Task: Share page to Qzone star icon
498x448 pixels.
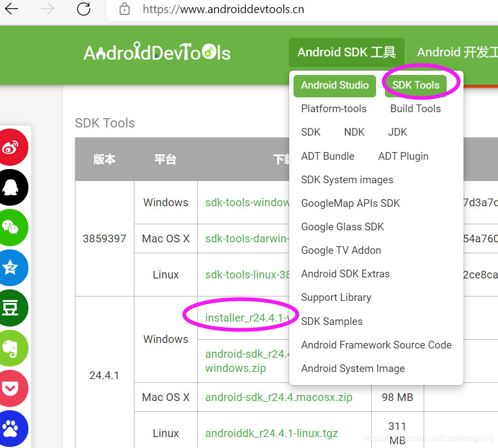Action: 10,268
